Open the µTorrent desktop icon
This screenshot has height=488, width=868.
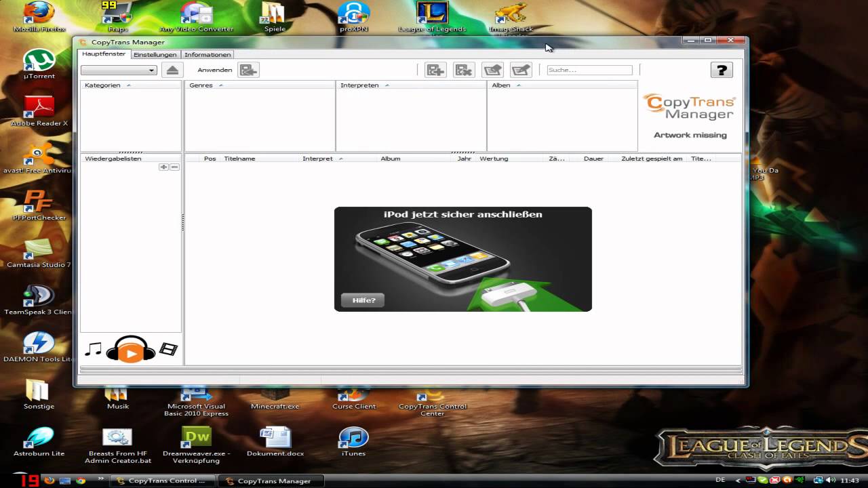click(39, 64)
